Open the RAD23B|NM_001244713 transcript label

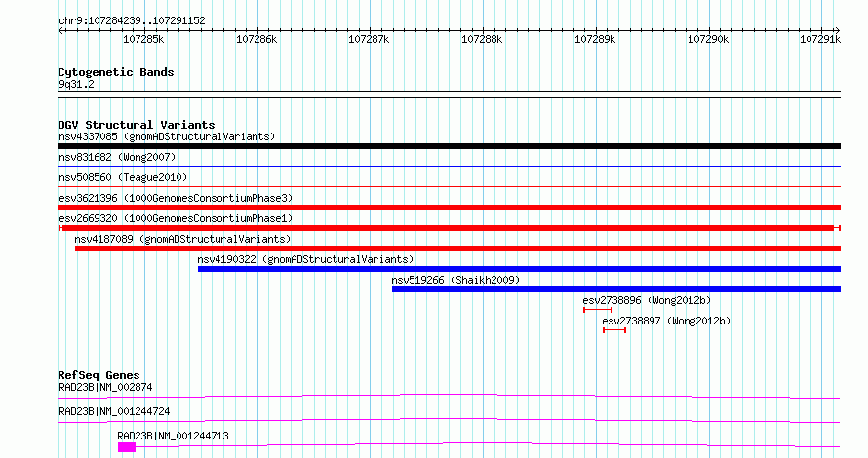click(x=173, y=436)
